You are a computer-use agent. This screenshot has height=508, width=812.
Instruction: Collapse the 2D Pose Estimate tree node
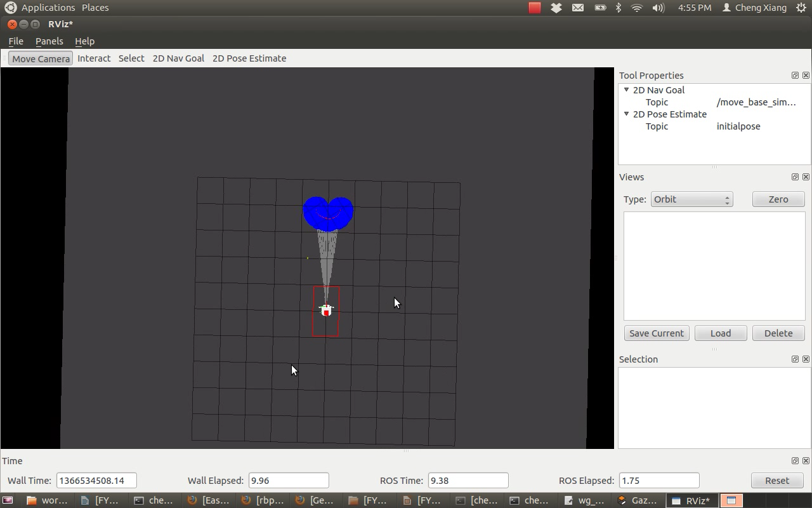pos(626,114)
